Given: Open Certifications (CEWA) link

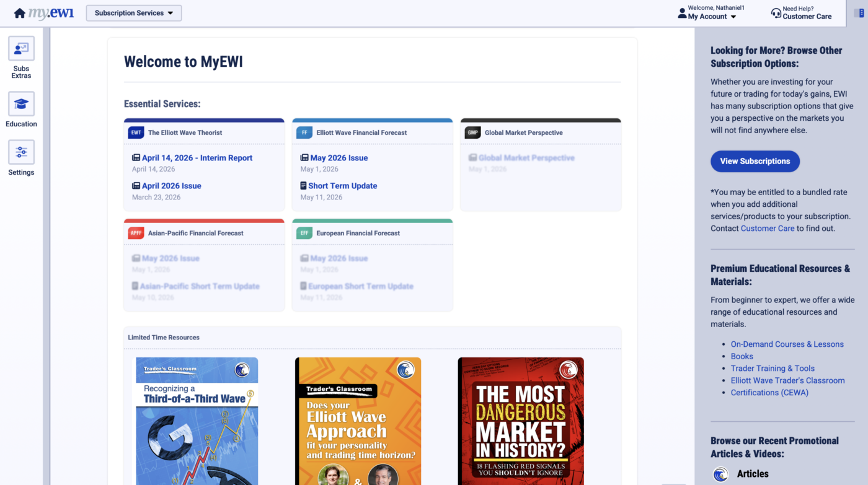Looking at the screenshot, I should click(x=769, y=392).
